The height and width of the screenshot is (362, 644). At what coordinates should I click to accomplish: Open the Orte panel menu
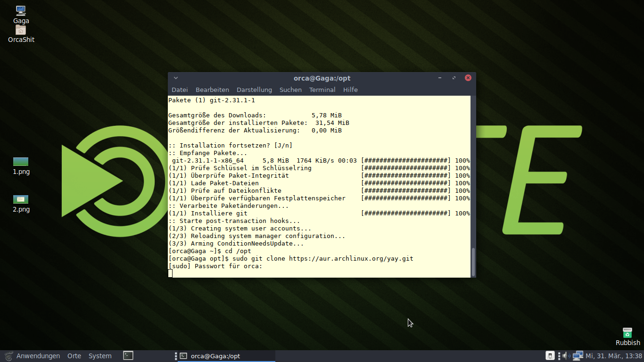74,356
